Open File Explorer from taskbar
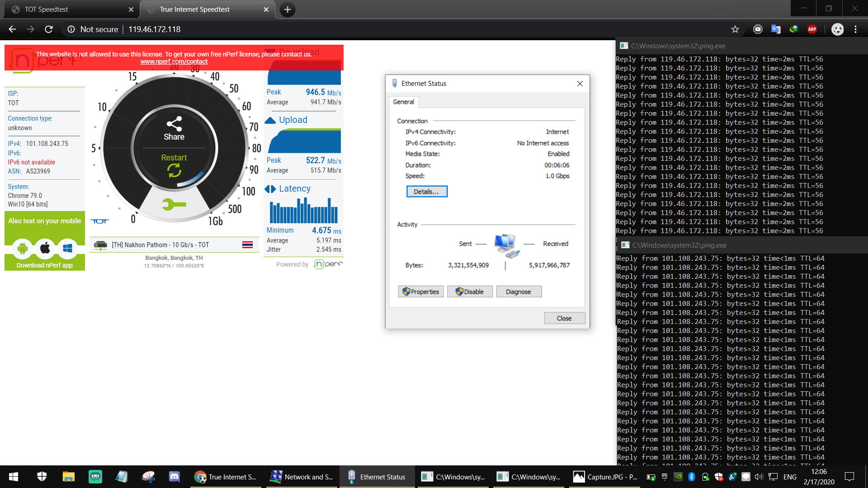This screenshot has height=488, width=868. coord(68,477)
